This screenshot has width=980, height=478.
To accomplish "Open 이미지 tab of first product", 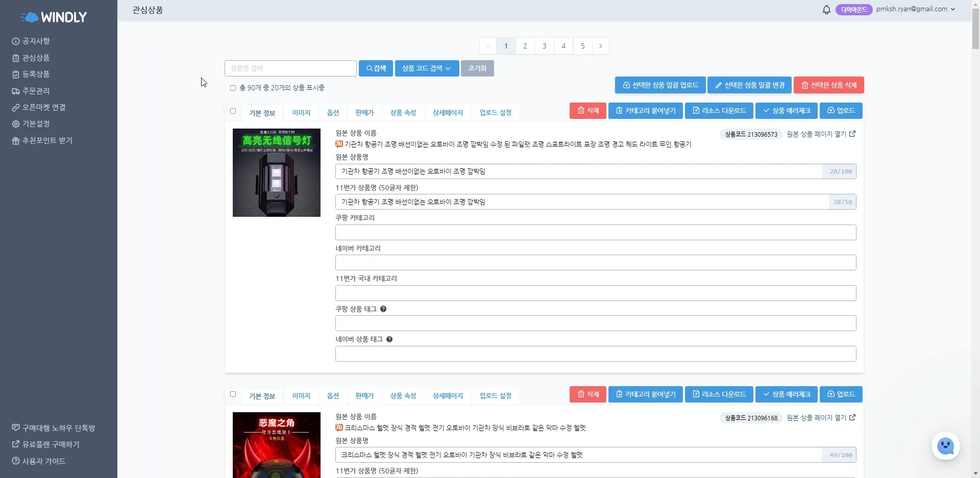I will coord(301,113).
